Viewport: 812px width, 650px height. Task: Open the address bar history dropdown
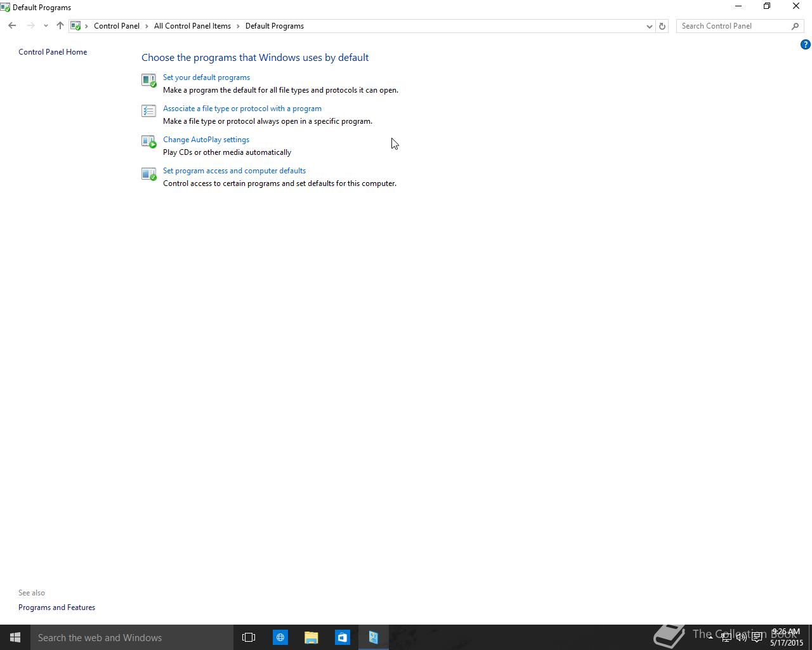tap(649, 26)
